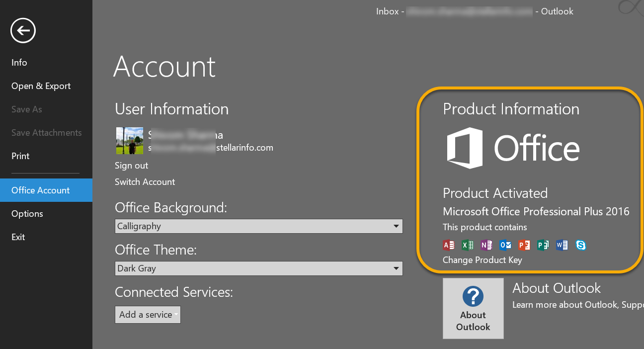Click the Excel icon in Product Information
Viewport: 644px width, 349px height.
468,245
